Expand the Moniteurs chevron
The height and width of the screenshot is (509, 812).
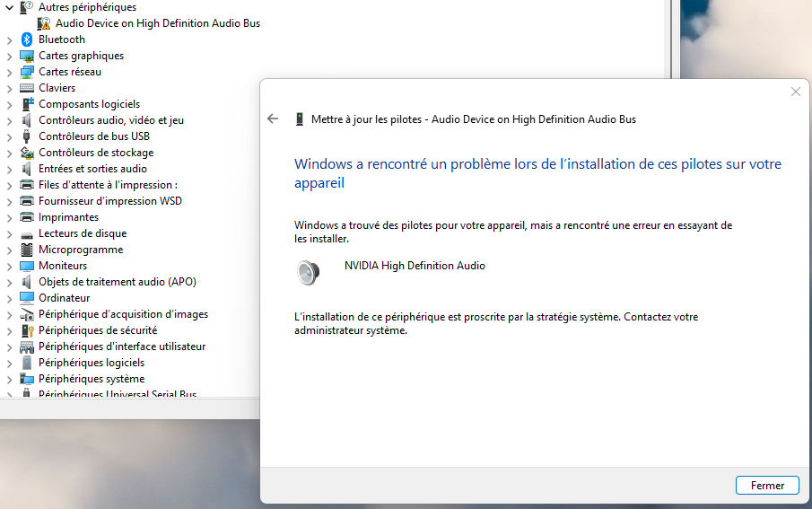pyautogui.click(x=9, y=266)
